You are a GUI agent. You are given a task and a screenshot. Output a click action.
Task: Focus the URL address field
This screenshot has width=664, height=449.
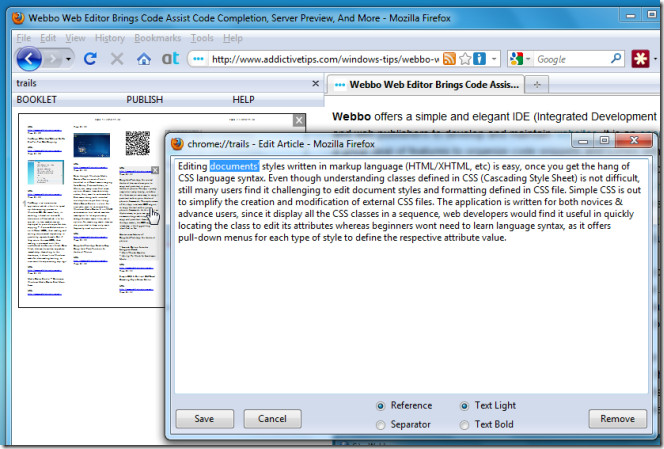coord(325,59)
